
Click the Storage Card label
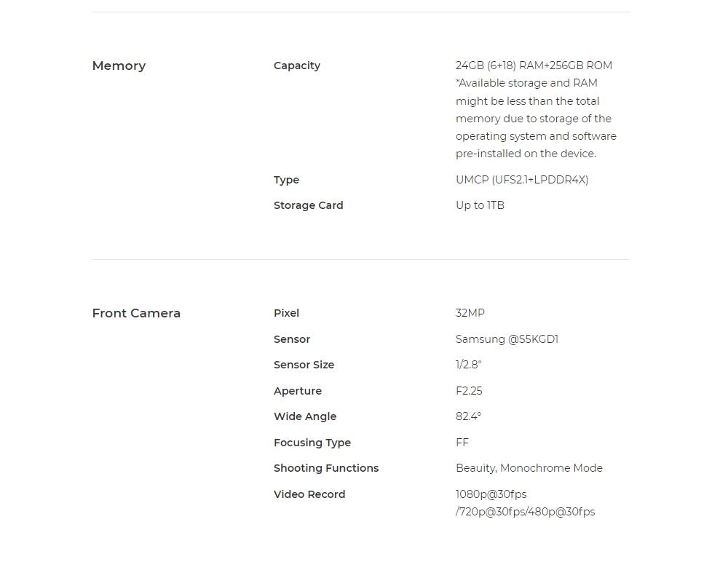pos(308,205)
